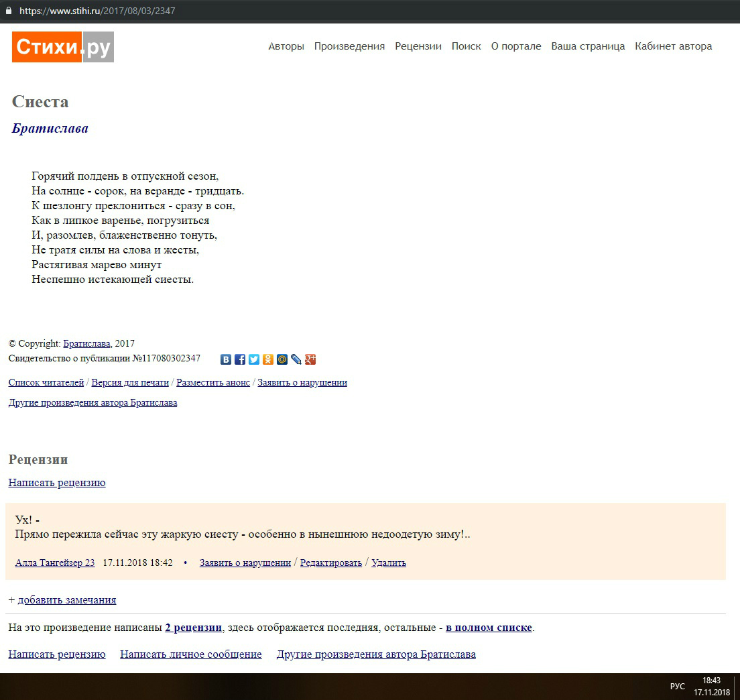Click the Twitter share icon
Image resolution: width=740 pixels, height=700 pixels.
(254, 359)
